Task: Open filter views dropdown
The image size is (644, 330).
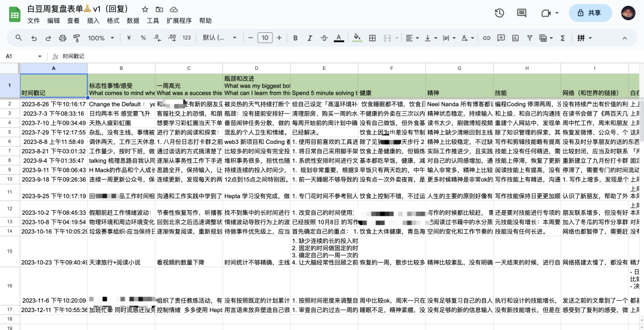Action: 546,38
